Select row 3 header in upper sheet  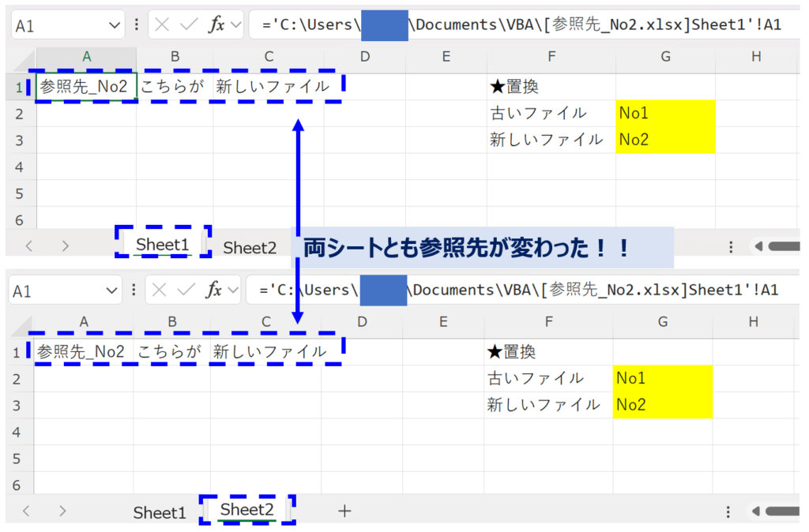pos(20,140)
